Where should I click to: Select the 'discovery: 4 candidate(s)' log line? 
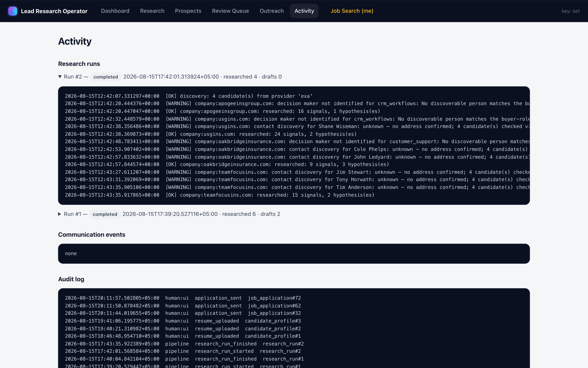pyautogui.click(x=189, y=96)
